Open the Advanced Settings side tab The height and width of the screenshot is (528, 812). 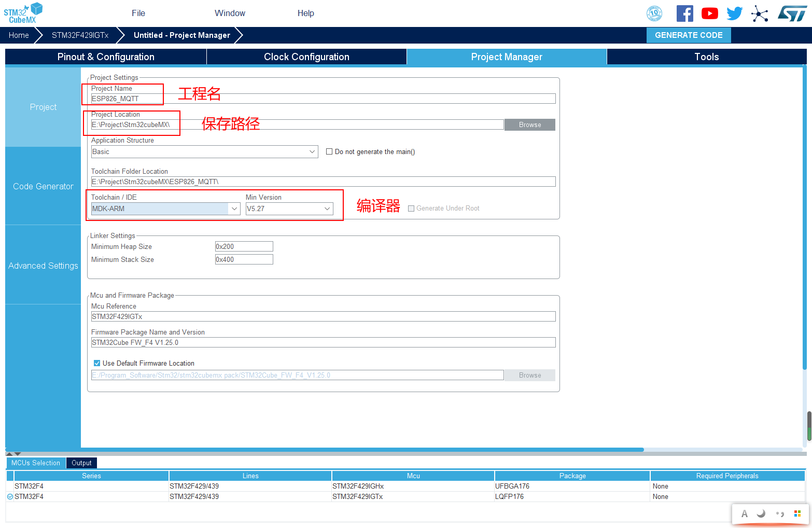(x=43, y=266)
